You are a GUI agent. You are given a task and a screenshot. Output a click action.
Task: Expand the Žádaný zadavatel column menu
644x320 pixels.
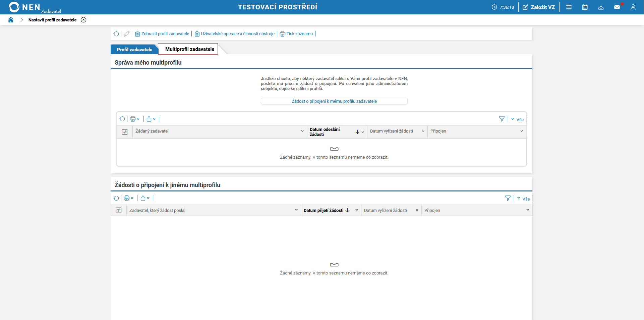click(302, 131)
